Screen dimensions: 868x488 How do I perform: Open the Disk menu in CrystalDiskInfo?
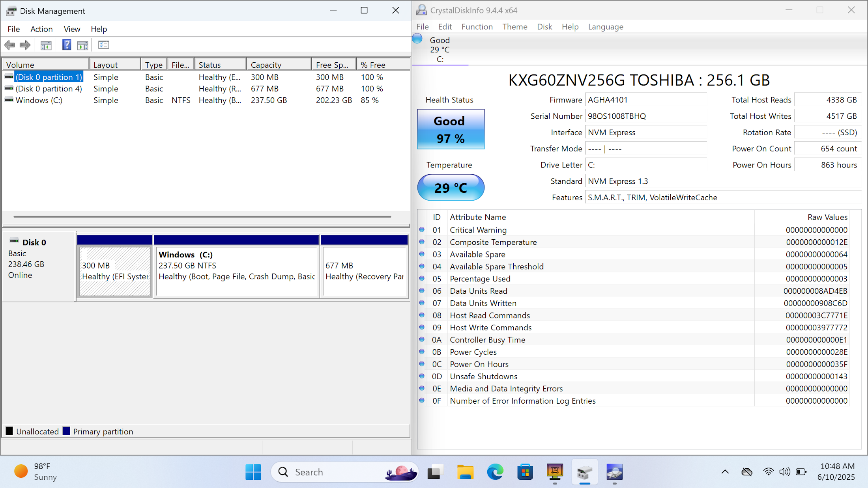(544, 26)
